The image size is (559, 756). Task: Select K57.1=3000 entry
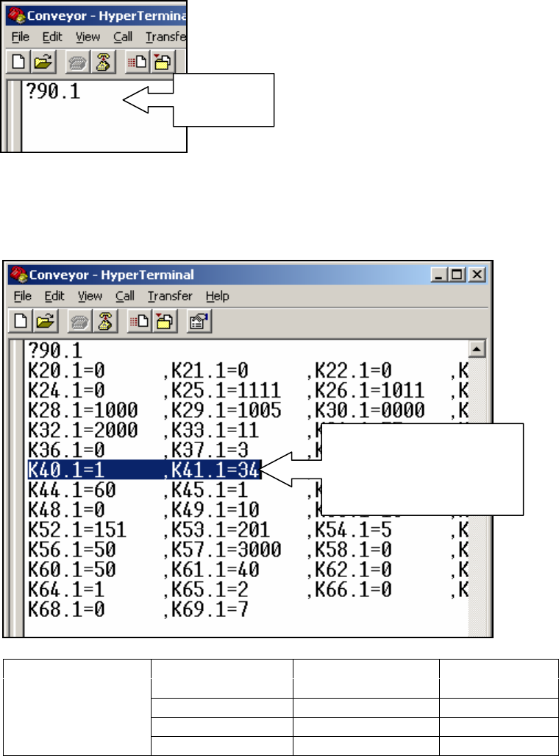coord(226,550)
